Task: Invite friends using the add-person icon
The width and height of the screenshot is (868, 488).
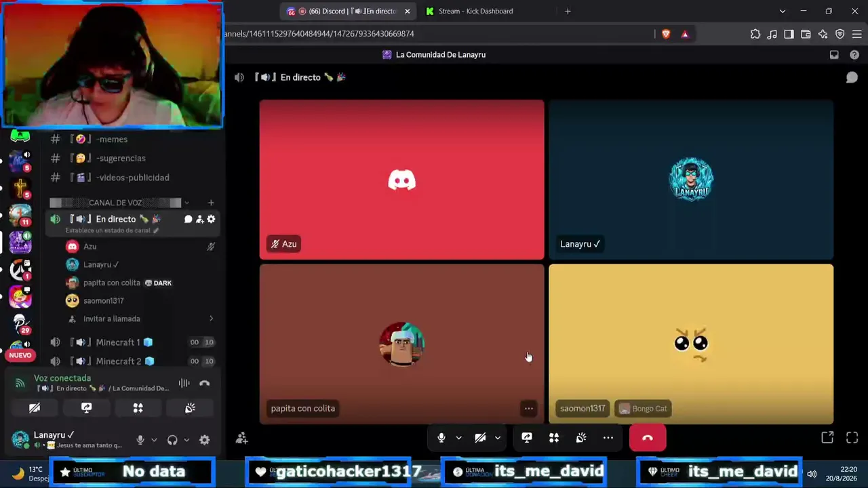Action: coord(241,439)
